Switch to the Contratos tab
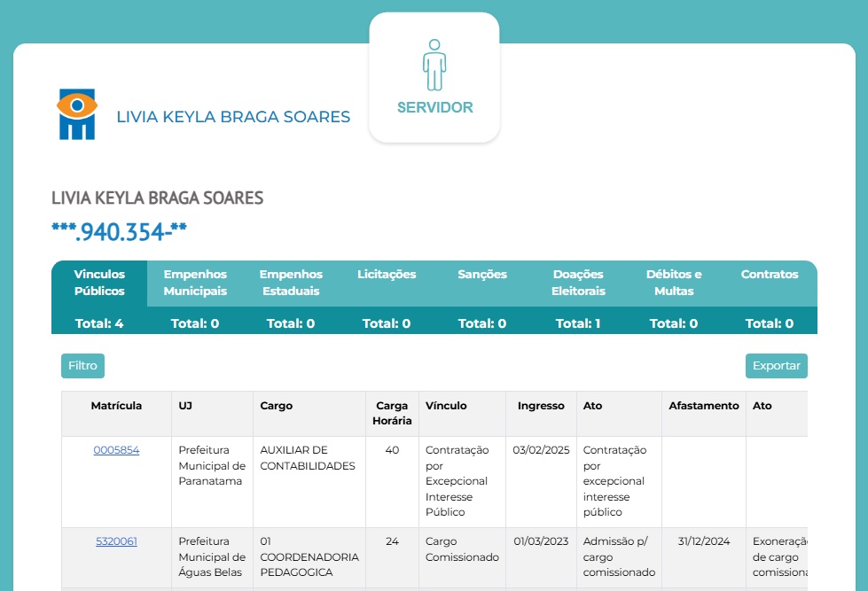This screenshot has width=868, height=591. click(770, 275)
